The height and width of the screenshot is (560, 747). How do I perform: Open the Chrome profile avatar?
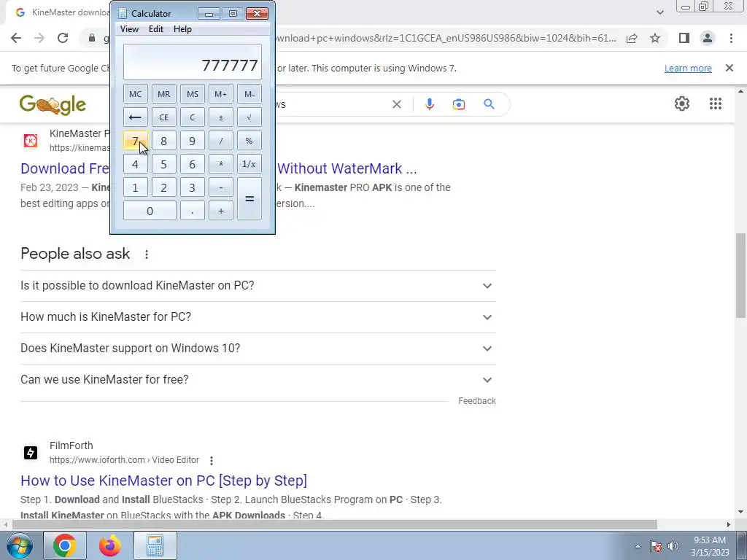click(708, 38)
